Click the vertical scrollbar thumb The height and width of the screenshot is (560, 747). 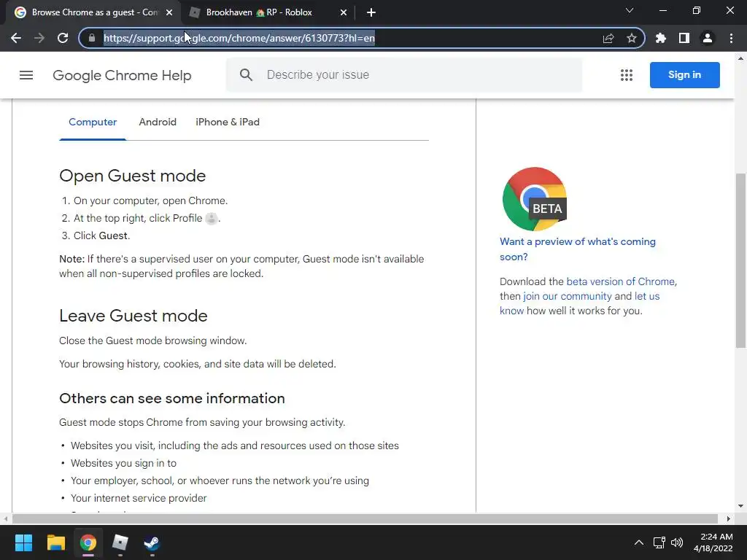pos(740,261)
